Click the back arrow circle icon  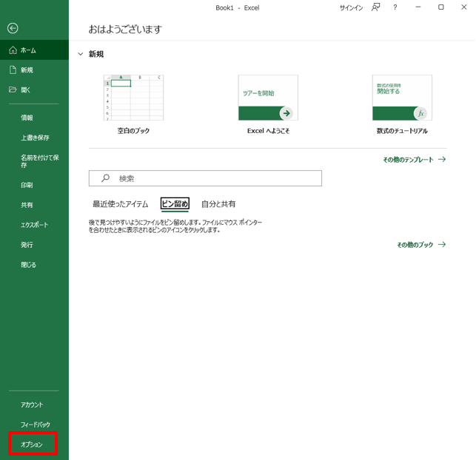13,28
